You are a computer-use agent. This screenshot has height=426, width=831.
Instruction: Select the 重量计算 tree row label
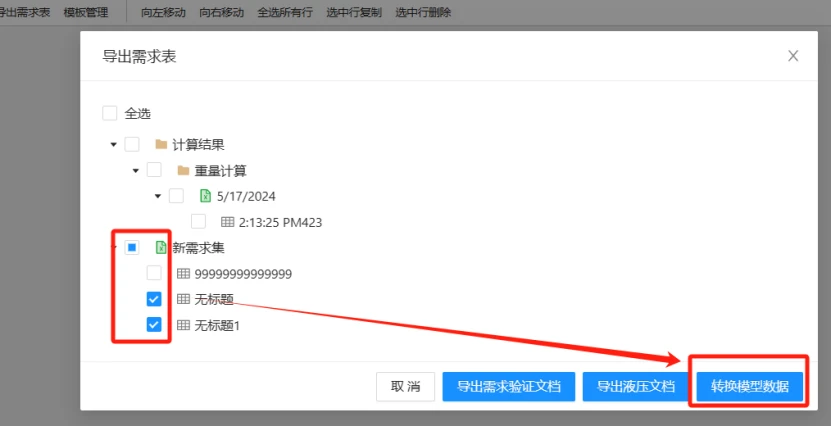click(220, 171)
